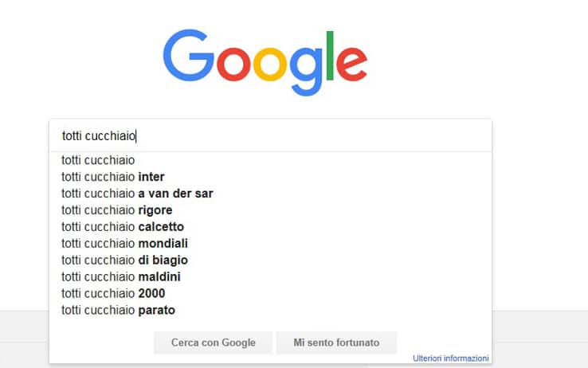
Task: Click the yellow o in the logo
Action: 270,64
